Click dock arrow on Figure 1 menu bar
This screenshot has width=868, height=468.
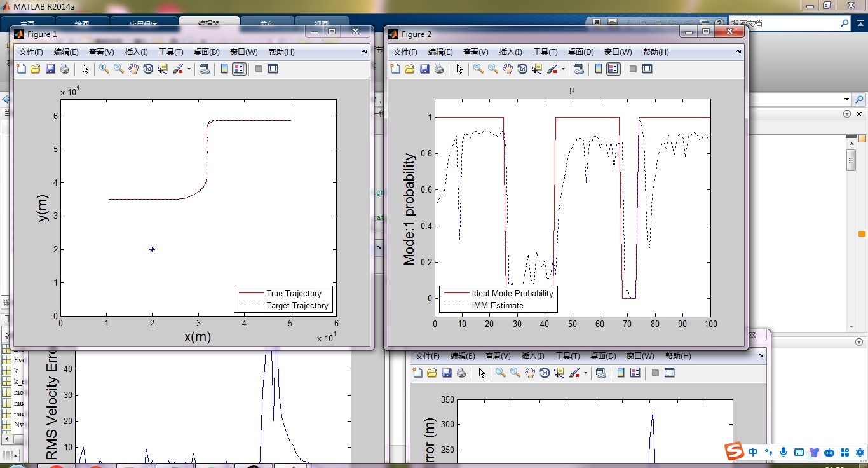(x=365, y=52)
